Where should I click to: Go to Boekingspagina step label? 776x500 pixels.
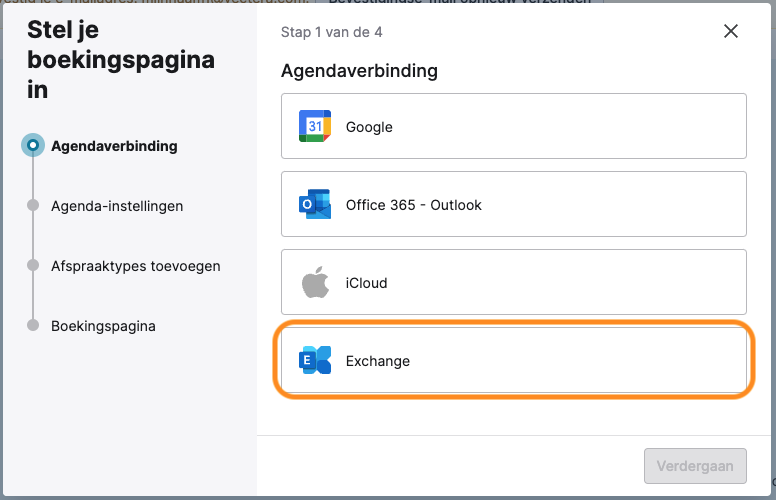tap(103, 326)
